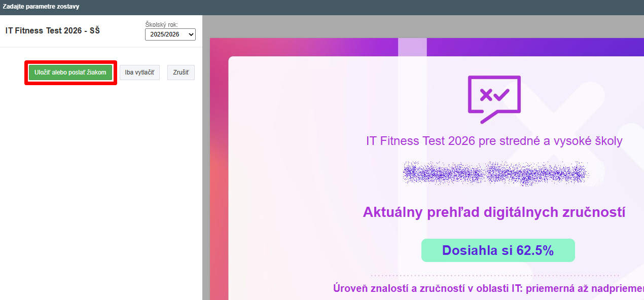This screenshot has height=300, width=644.
Task: Click the "IT Fitness Test 2026 - SŠ" heading
Action: click(x=53, y=30)
